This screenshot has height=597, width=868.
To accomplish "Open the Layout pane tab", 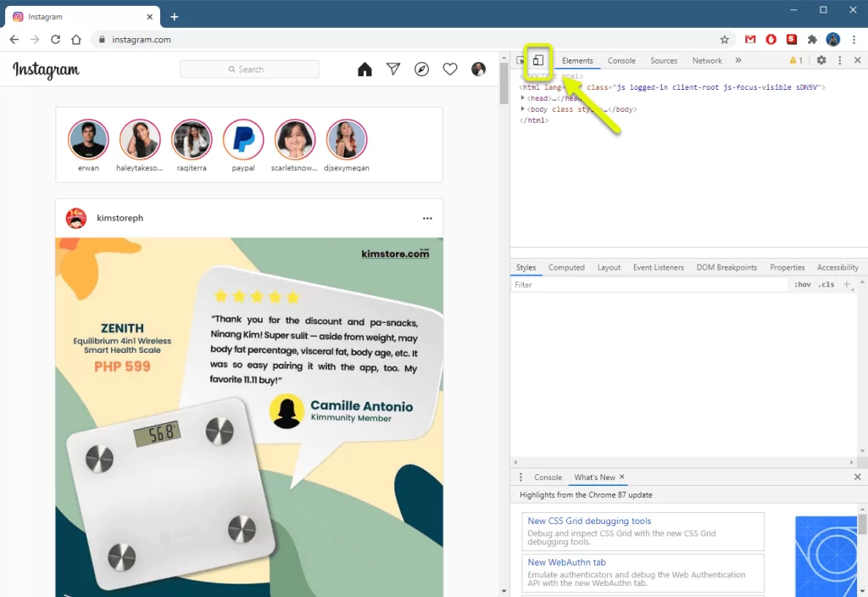I will click(x=609, y=267).
